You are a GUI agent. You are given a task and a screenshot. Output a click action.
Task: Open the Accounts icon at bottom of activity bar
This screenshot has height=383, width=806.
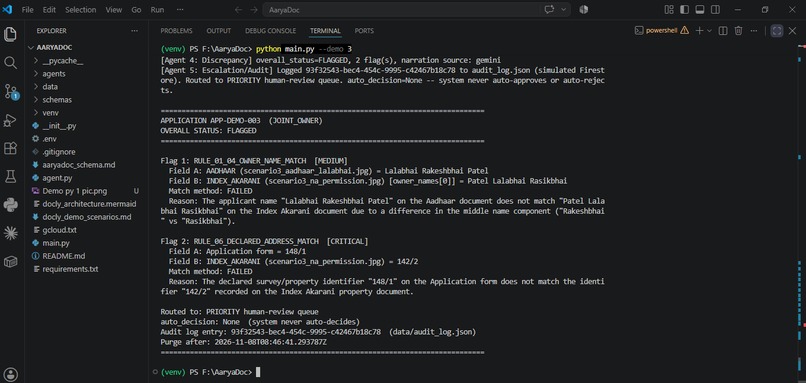10,374
